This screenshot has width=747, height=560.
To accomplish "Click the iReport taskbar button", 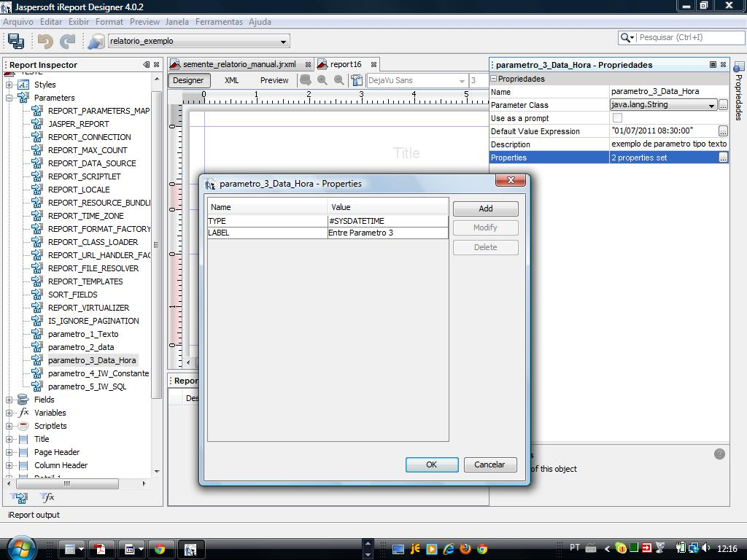I will tap(191, 549).
